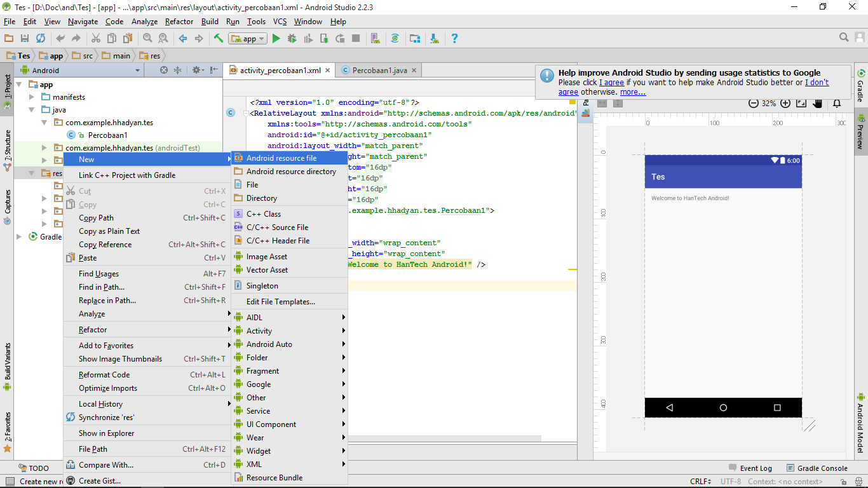
Task: Open the app run configuration dropdown
Action: point(249,39)
